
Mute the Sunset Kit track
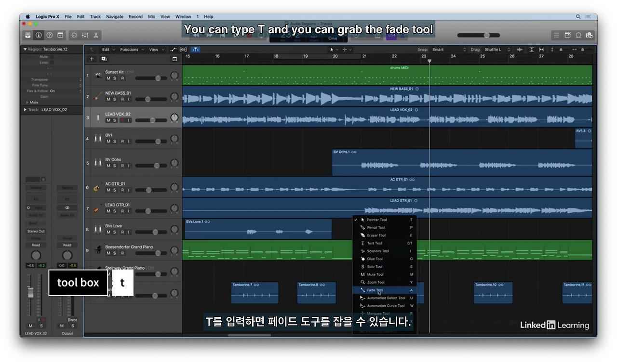point(108,78)
